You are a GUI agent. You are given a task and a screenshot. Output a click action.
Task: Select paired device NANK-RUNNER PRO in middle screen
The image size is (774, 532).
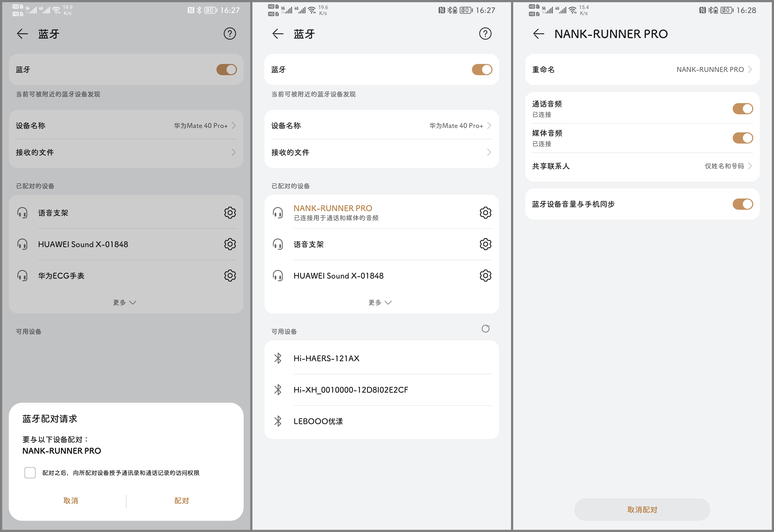coord(382,213)
